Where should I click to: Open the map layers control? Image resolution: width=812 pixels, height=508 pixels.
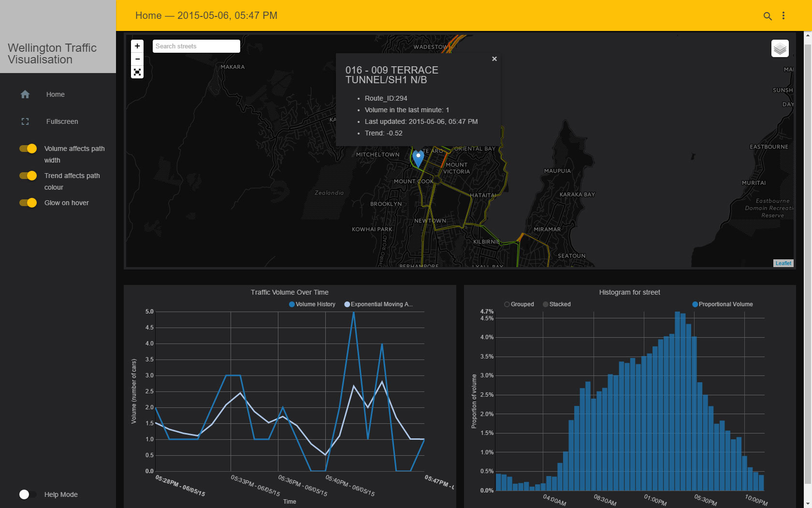pyautogui.click(x=780, y=48)
